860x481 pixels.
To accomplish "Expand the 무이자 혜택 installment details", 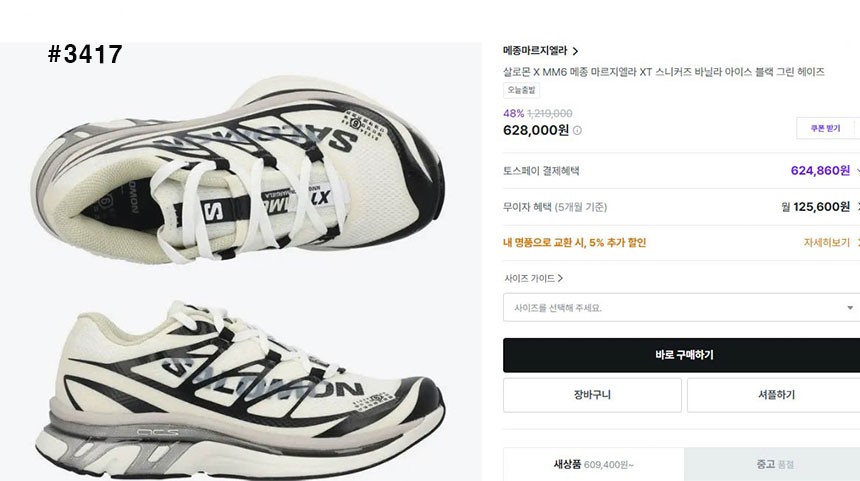I will [x=856, y=207].
